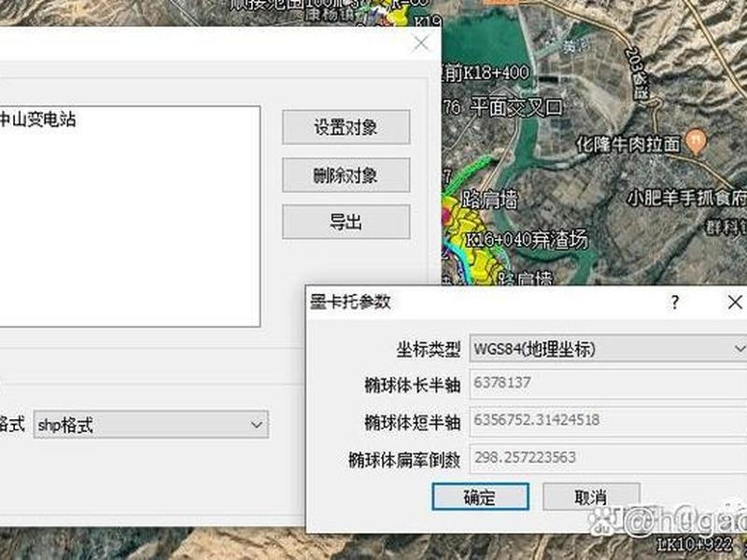Open the 坐标类型 WGS84 dropdown
747x560 pixels.
coord(608,349)
